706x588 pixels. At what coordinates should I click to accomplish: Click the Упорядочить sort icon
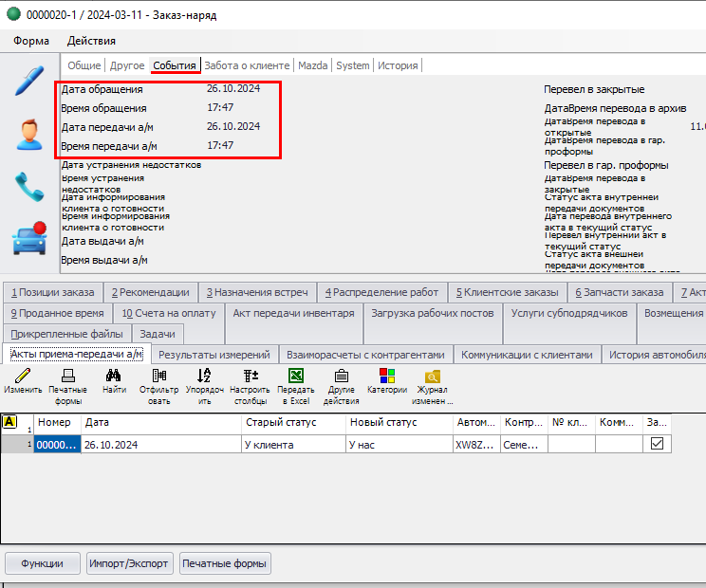[204, 376]
